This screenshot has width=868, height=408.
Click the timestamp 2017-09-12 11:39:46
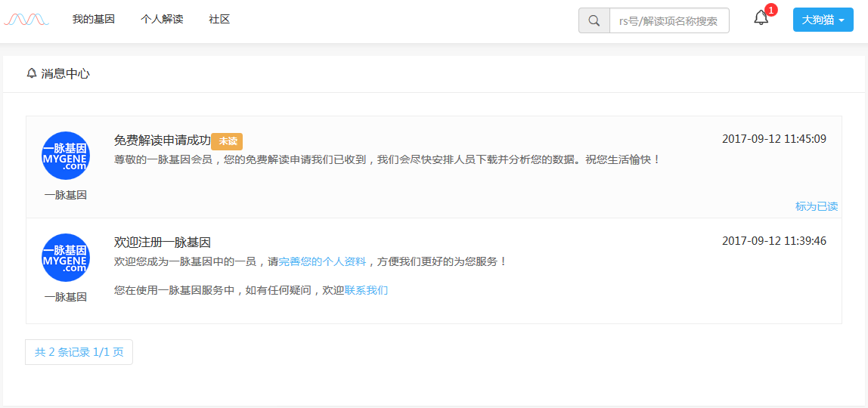774,241
